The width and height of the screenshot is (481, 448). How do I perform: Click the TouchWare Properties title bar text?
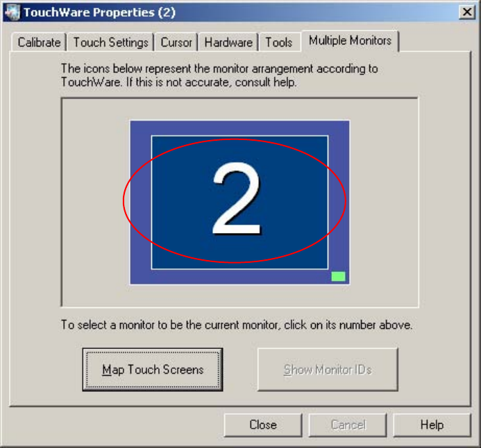click(99, 12)
